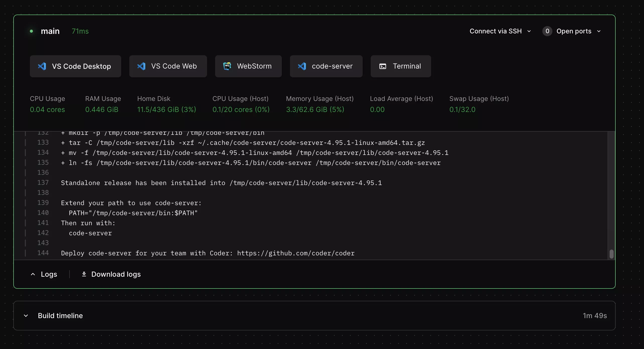Click log line 141 Then run with
Image resolution: width=644 pixels, height=349 pixels.
88,223
